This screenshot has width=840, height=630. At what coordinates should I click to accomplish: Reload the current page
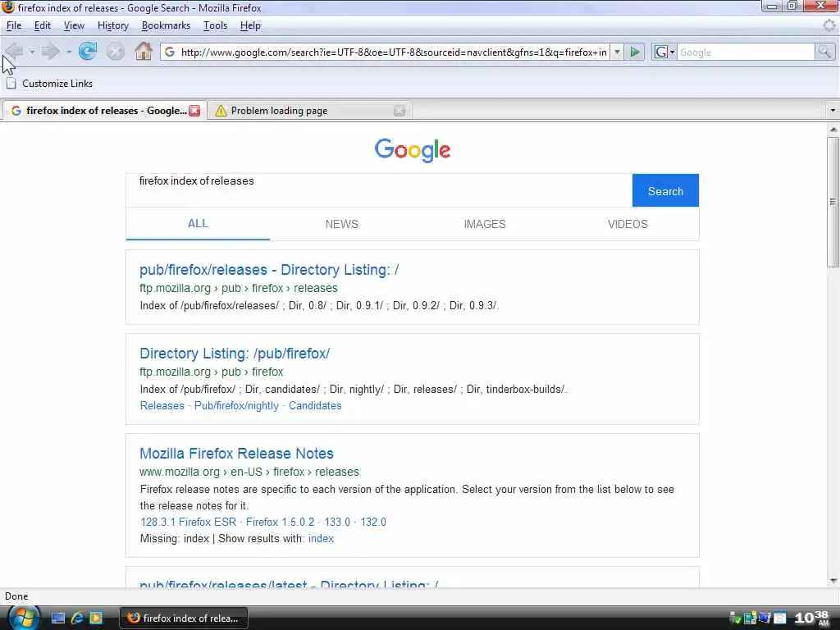pos(88,52)
